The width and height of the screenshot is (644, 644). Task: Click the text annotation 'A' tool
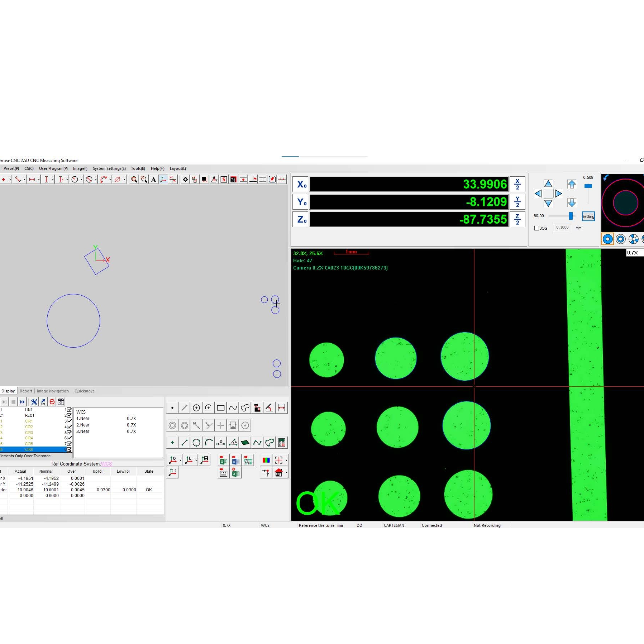(x=153, y=180)
